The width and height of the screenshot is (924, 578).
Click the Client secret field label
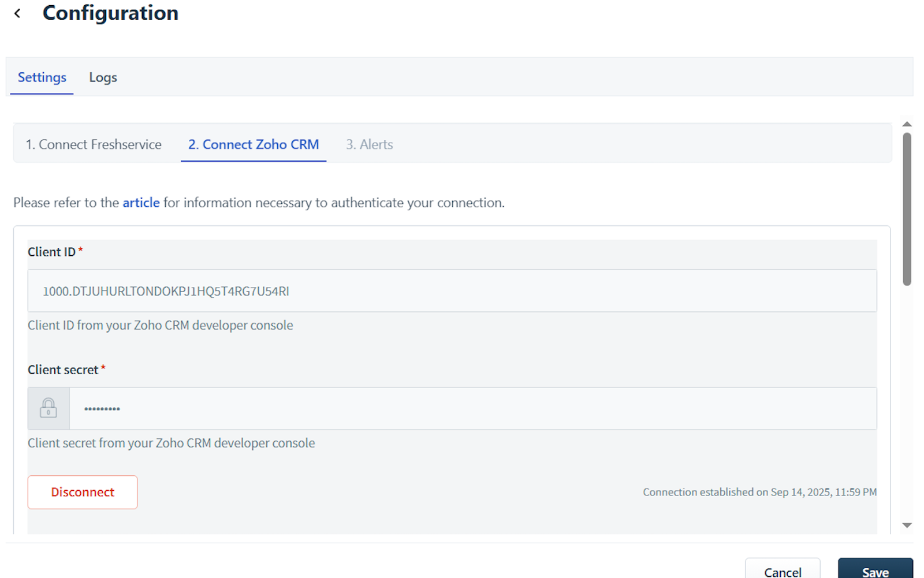64,370
